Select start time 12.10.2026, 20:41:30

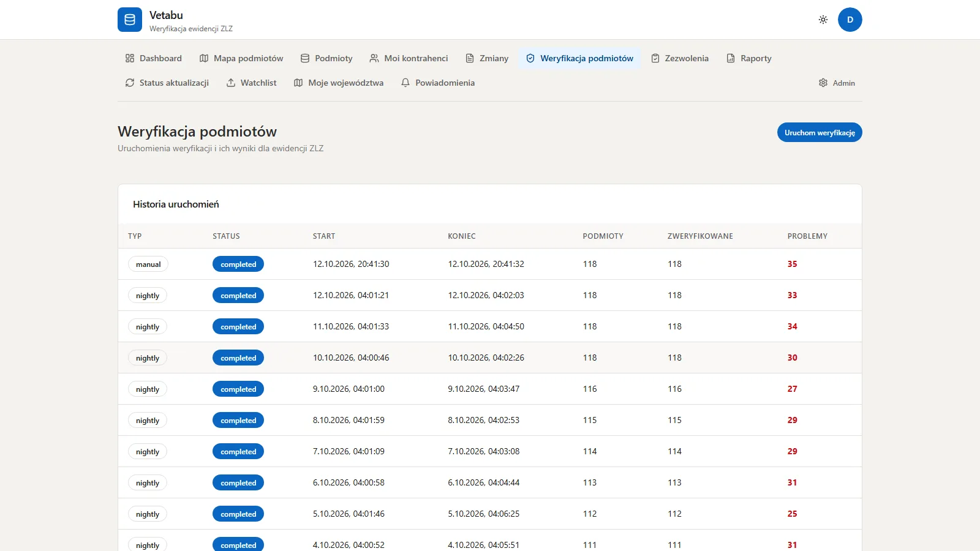tap(351, 264)
